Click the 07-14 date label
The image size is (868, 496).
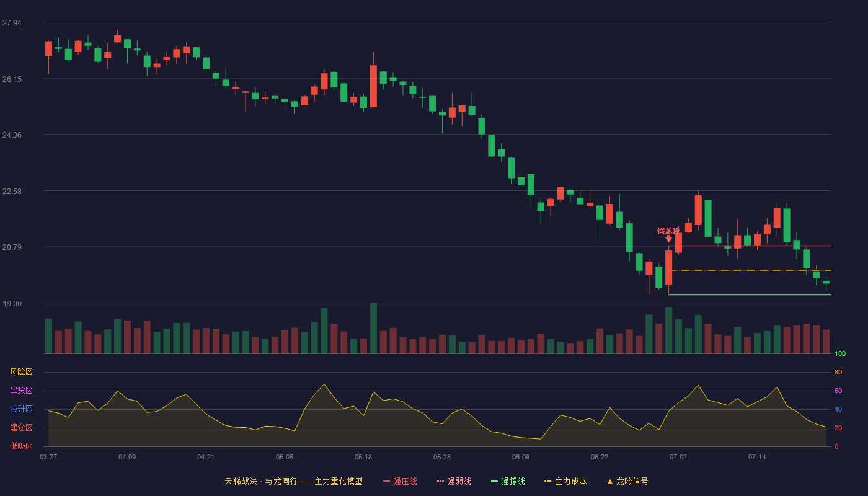click(x=757, y=457)
